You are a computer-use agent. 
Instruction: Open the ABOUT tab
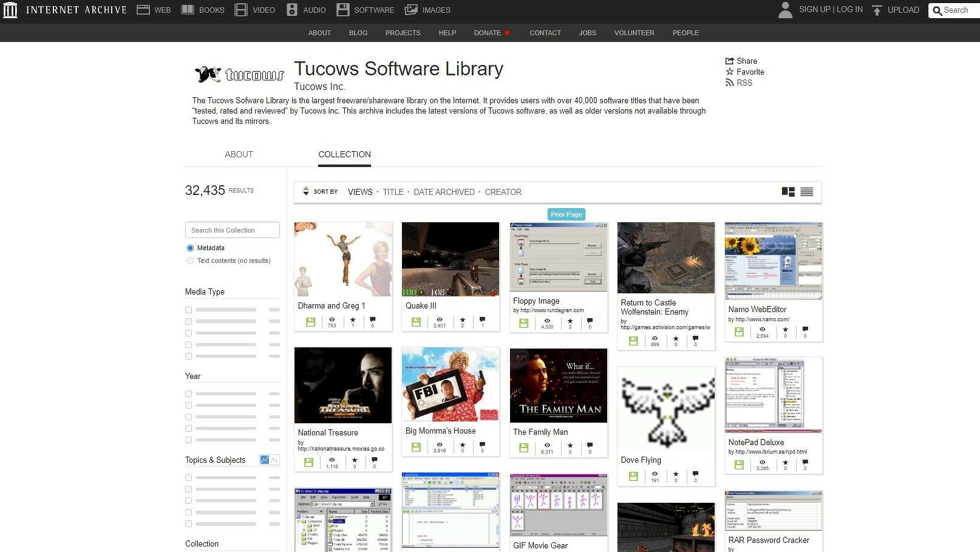pos(239,154)
